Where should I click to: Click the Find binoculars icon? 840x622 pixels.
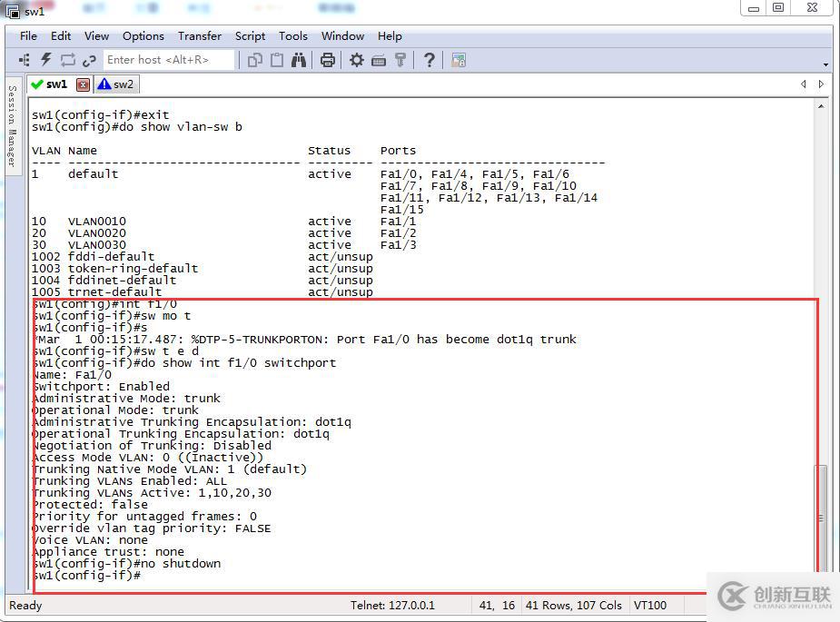(299, 60)
